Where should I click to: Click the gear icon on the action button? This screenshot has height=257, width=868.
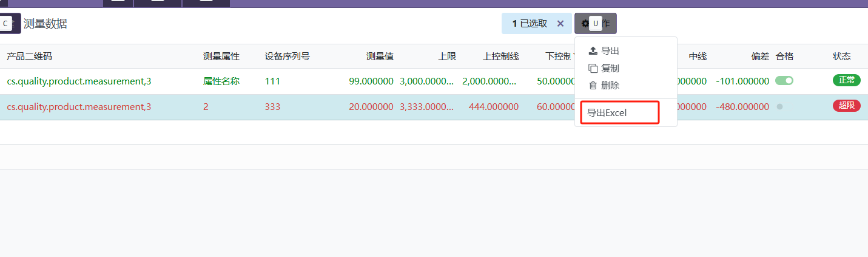point(585,24)
